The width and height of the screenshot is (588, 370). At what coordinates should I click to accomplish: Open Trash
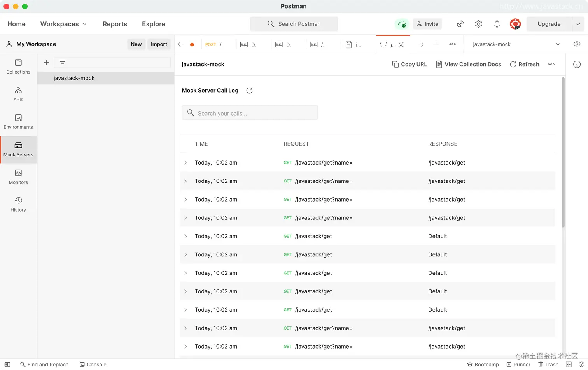click(548, 365)
